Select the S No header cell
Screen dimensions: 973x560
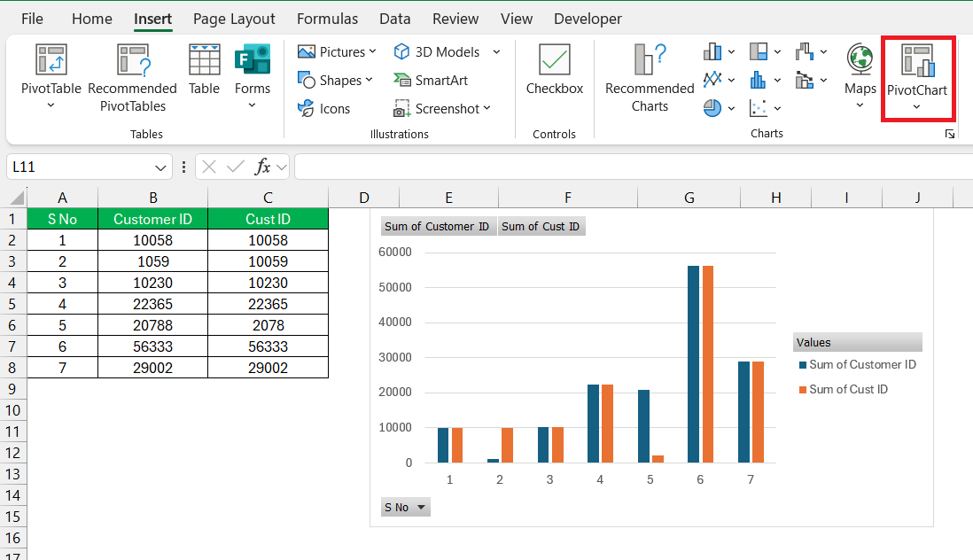(x=62, y=219)
